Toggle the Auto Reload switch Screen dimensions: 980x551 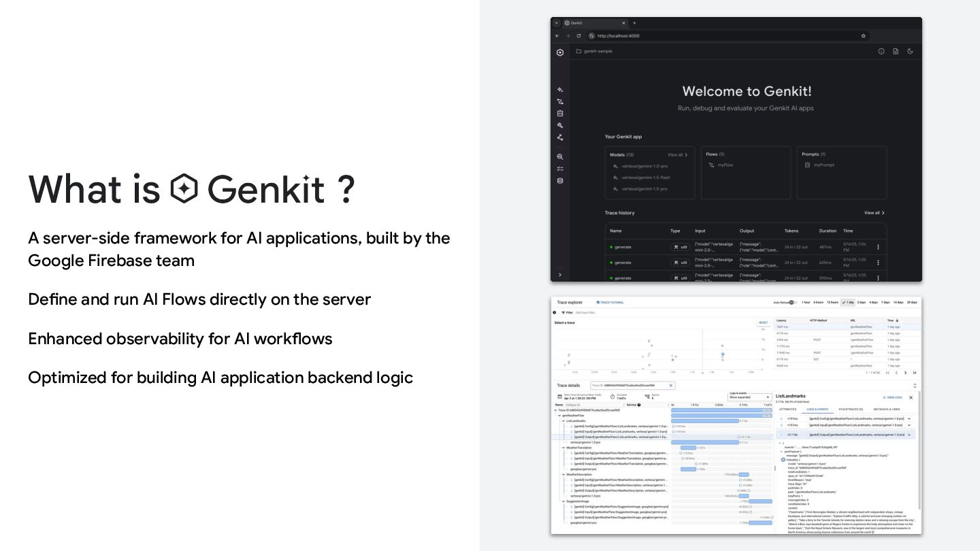791,302
